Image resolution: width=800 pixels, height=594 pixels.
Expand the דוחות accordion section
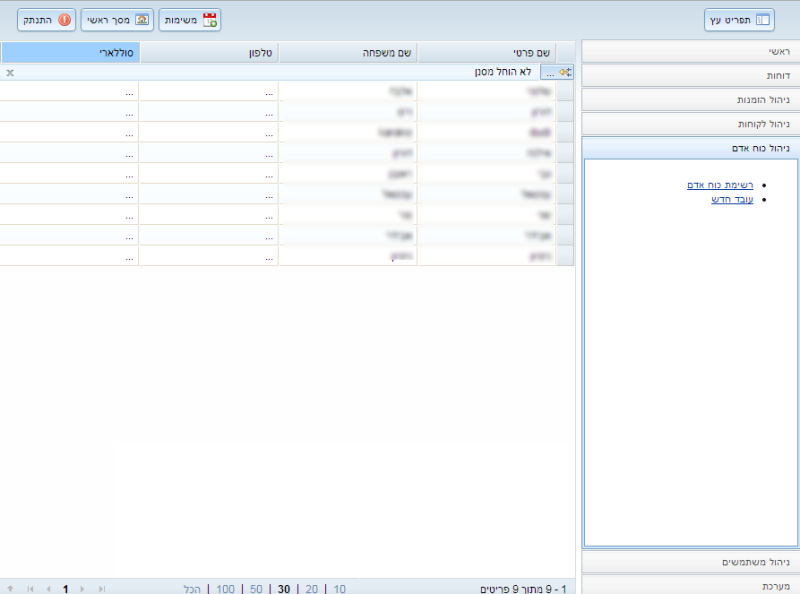[690, 76]
